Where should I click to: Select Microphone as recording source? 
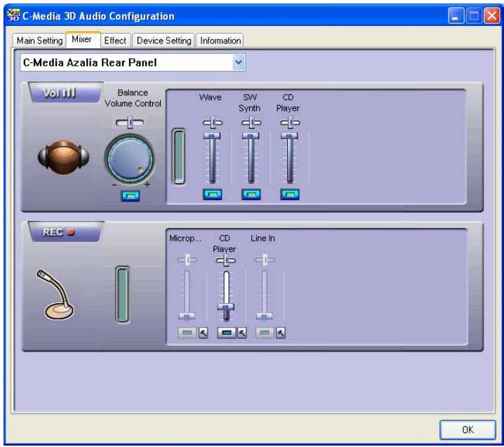187,333
